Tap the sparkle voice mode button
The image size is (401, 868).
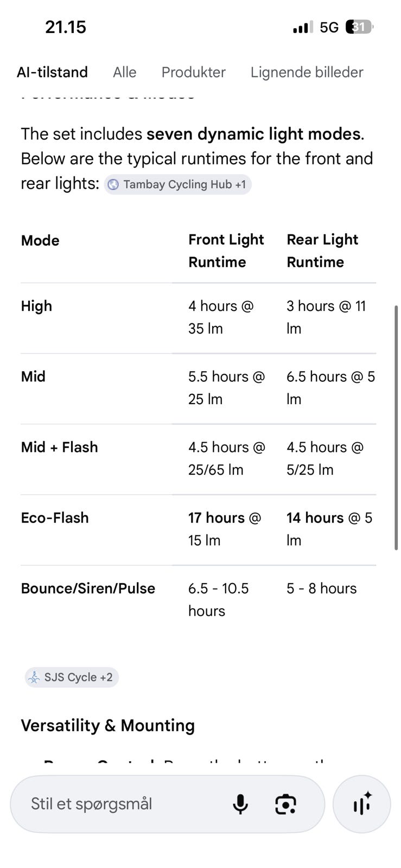point(361,804)
